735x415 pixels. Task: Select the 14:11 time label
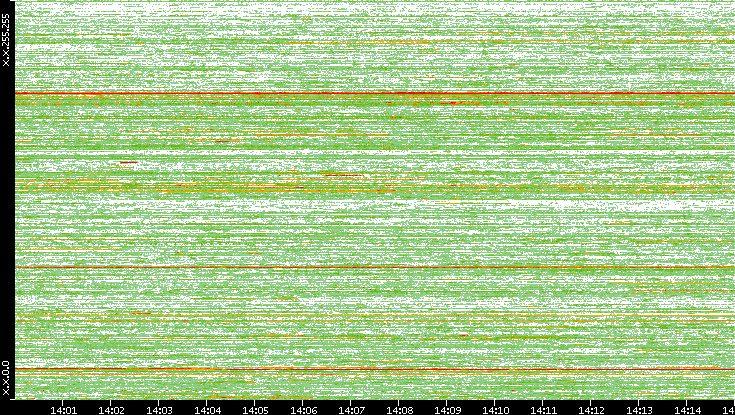543,410
